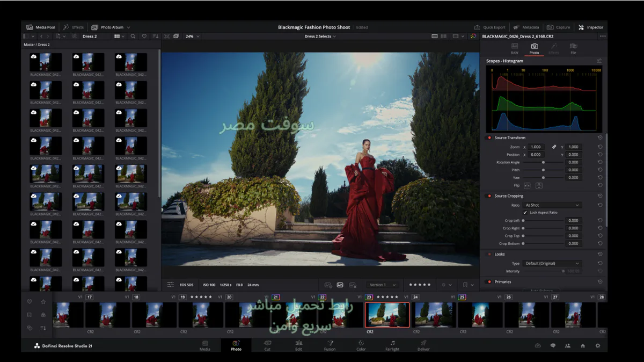The width and height of the screenshot is (644, 362).
Task: Toggle the heart filter in filmstrip side panel
Action: pos(30,302)
